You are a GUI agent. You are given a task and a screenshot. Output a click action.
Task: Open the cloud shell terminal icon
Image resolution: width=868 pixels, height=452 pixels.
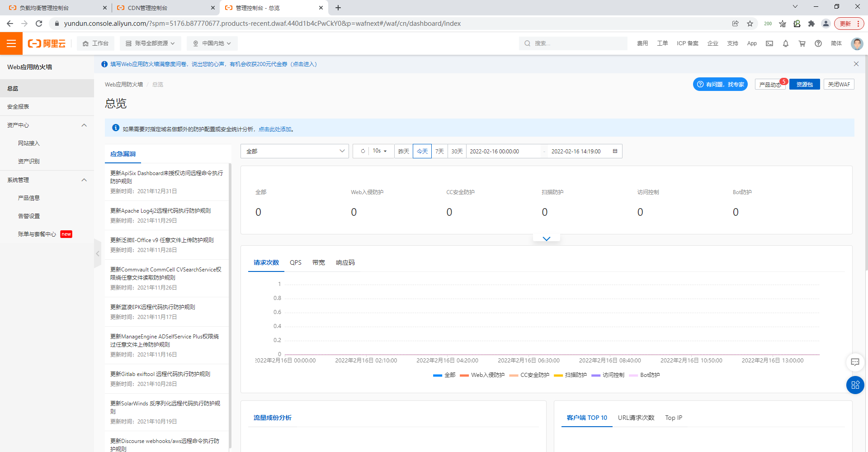point(769,43)
